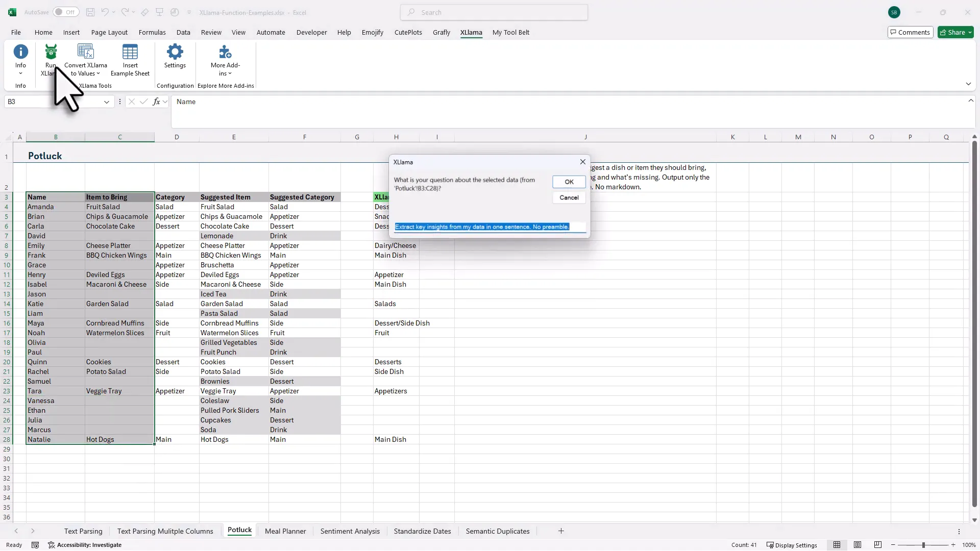Select Page Layout view in status bar
This screenshot has width=980, height=551.
[x=858, y=545]
